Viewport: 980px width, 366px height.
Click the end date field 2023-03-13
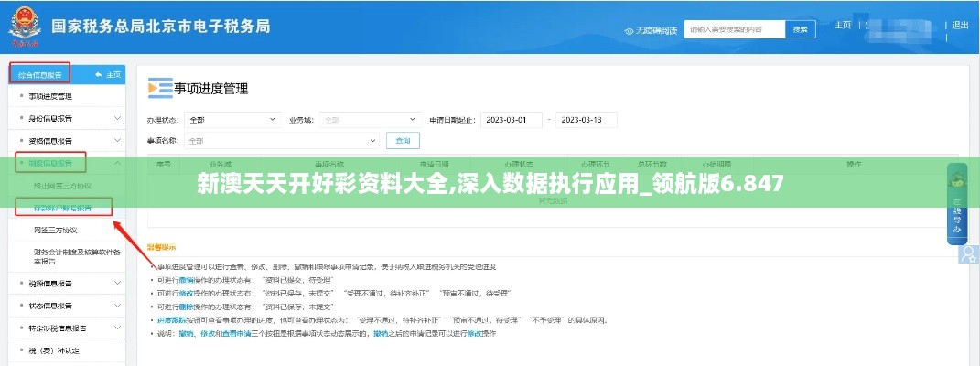[x=587, y=120]
